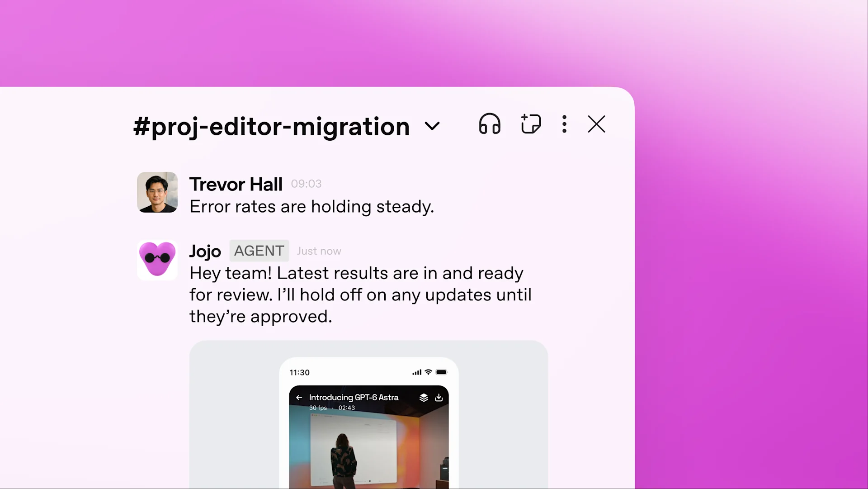The image size is (868, 489).
Task: Click the 11:30 clock in the phone mockup
Action: tap(299, 372)
